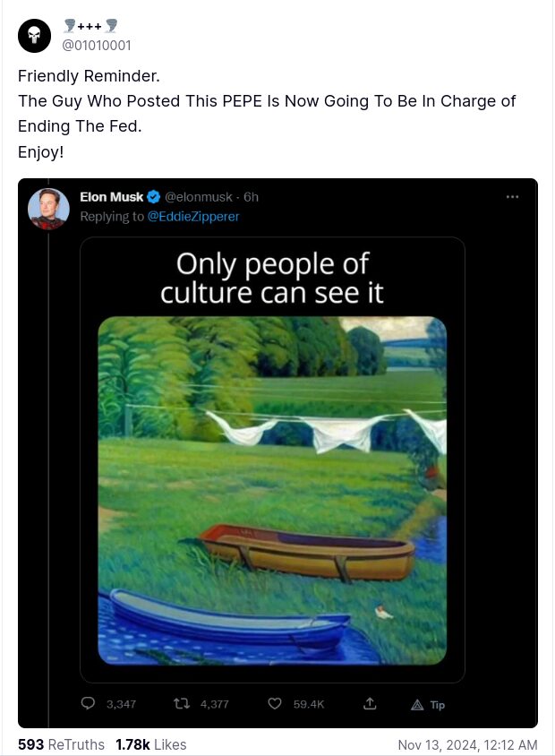This screenshot has height=756, width=555.
Task: Click the blue verified checkmark badge
Action: click(154, 197)
